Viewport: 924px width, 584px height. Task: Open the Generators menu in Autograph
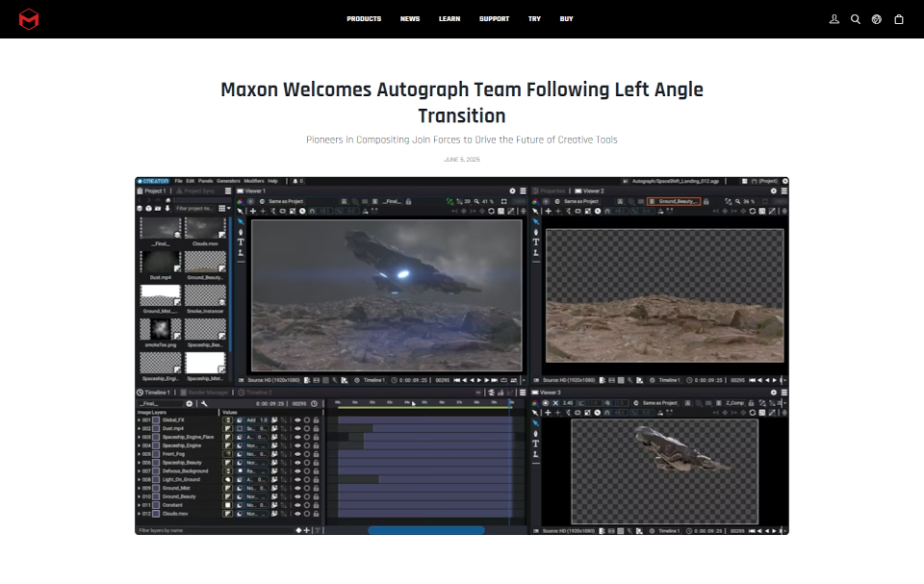click(228, 181)
